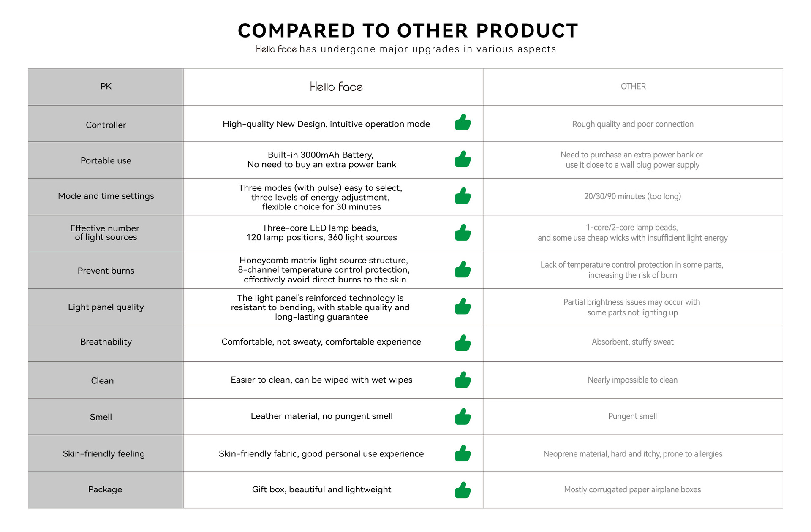Click the OTHER column header
The height and width of the screenshot is (532, 811).
click(633, 87)
